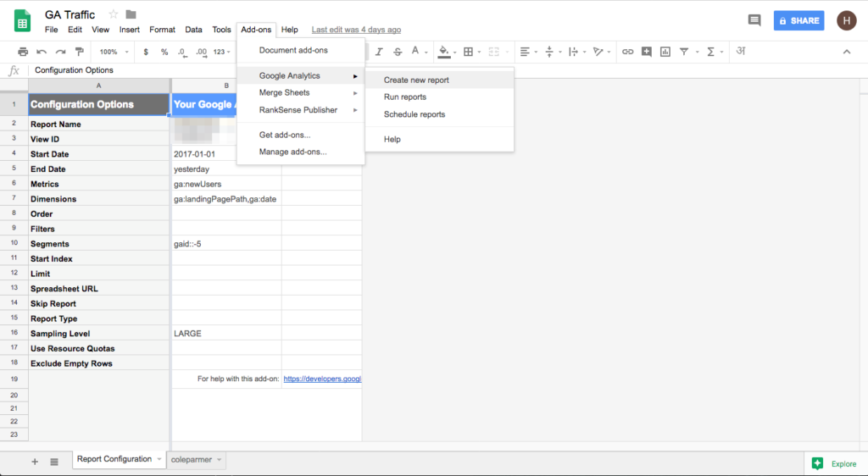Choose Schedule reports
Viewport: 868px width, 476px height.
[440, 114]
